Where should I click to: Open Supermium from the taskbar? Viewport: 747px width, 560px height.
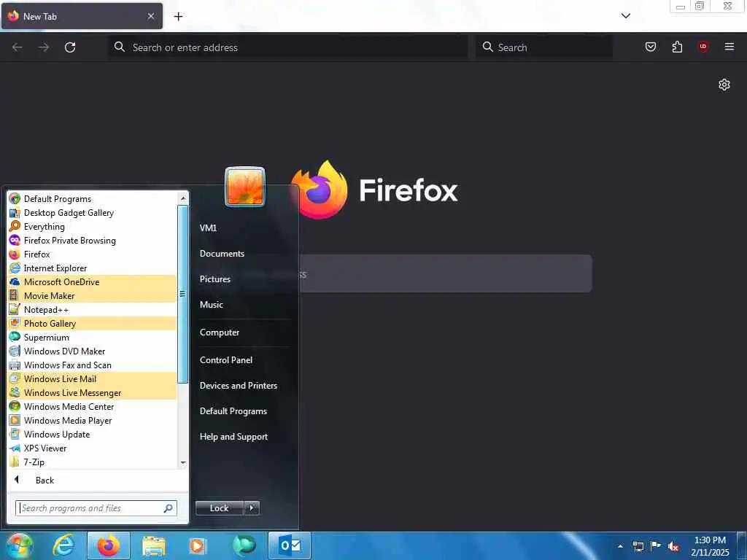244,545
